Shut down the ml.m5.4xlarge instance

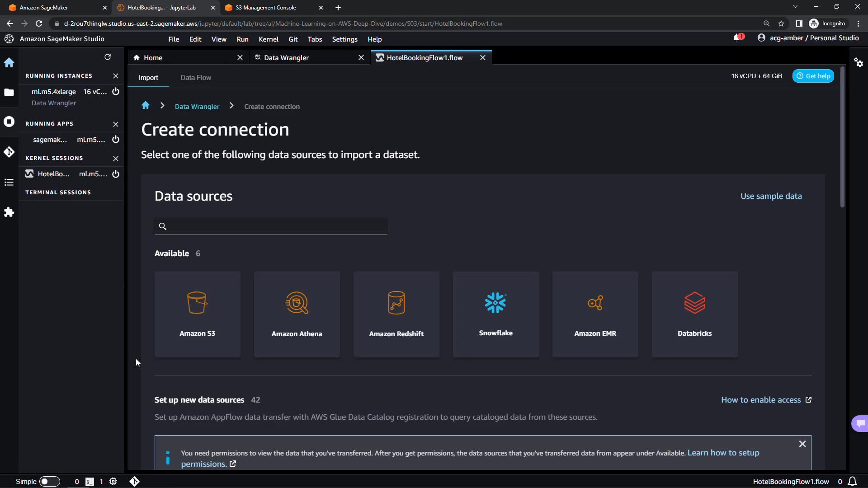click(116, 91)
